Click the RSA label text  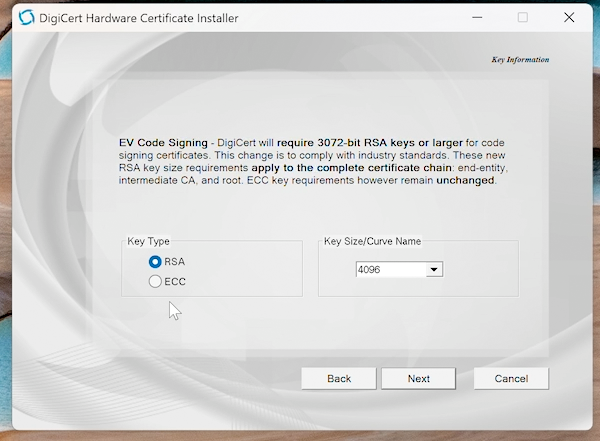click(175, 262)
